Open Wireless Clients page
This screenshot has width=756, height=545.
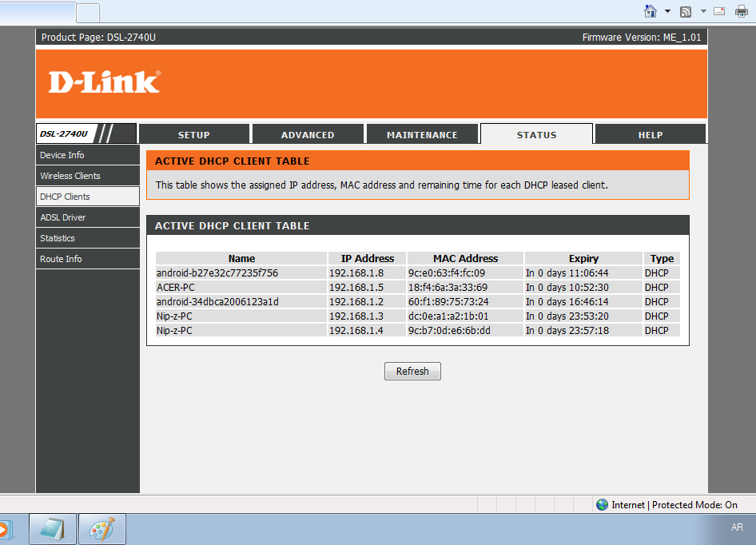[88, 176]
